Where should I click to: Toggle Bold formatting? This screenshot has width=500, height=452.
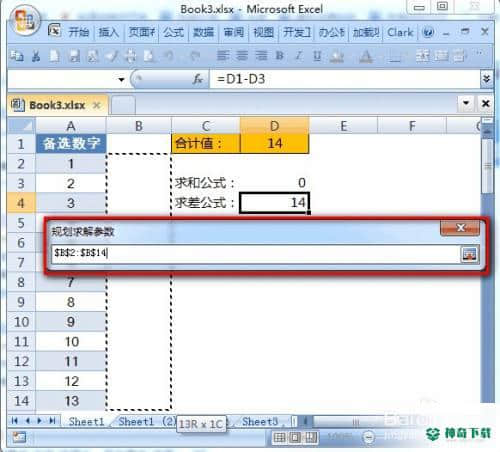click(x=280, y=56)
